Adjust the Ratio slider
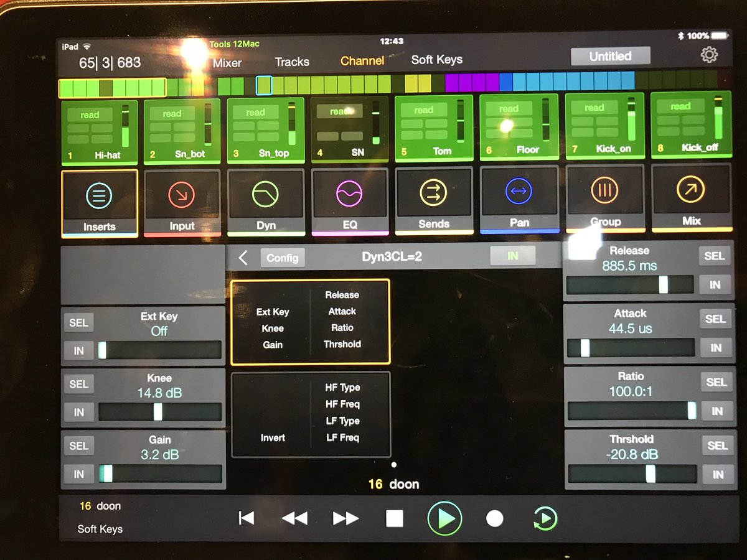 (632, 411)
